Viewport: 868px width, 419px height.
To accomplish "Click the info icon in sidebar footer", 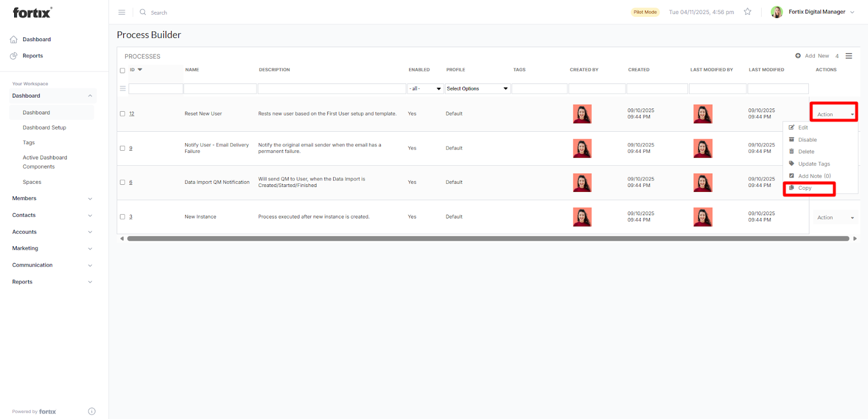I will click(92, 411).
